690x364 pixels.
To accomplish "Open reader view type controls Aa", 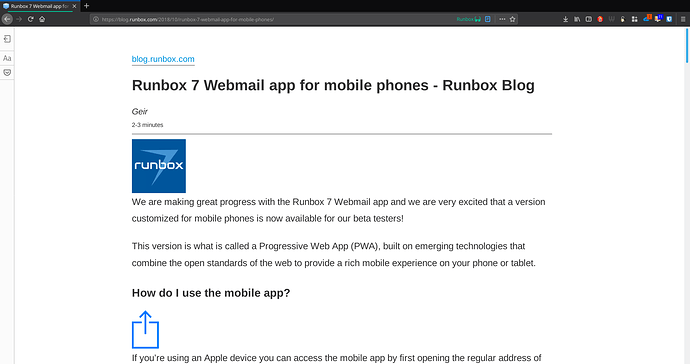I will [7, 58].
